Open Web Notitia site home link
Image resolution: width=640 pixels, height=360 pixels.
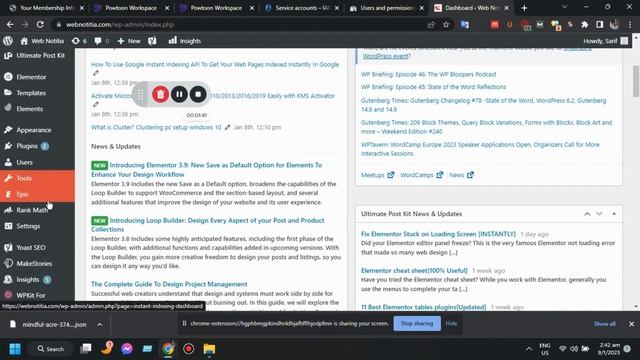point(42,41)
